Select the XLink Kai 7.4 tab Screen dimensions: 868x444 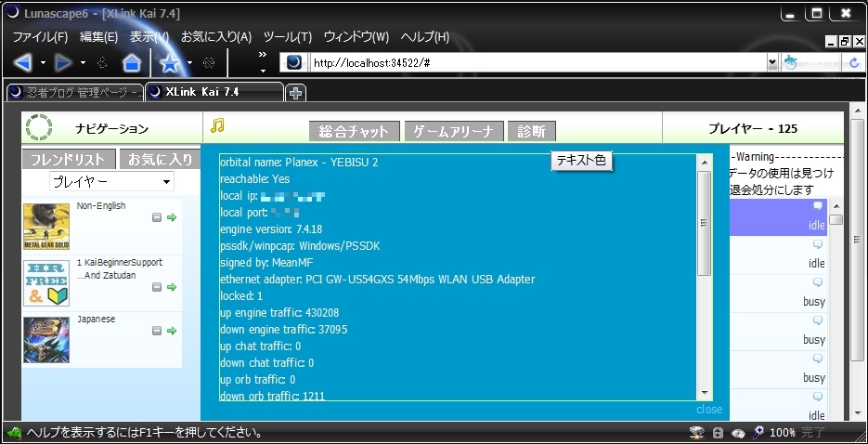(214, 92)
